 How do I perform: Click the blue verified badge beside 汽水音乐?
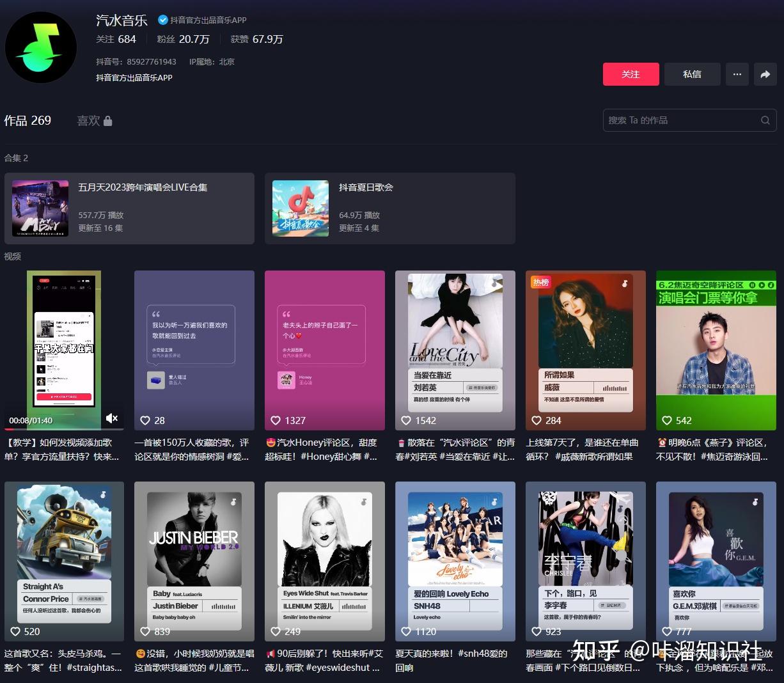click(x=162, y=20)
